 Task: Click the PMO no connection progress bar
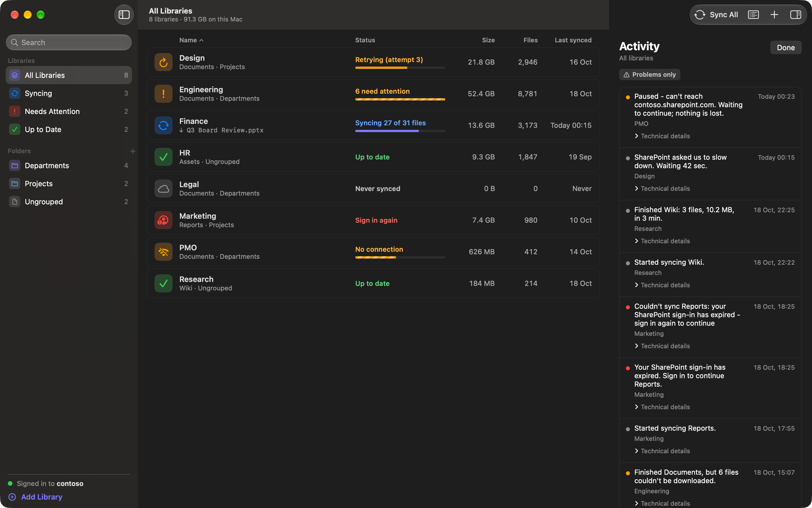tap(400, 257)
